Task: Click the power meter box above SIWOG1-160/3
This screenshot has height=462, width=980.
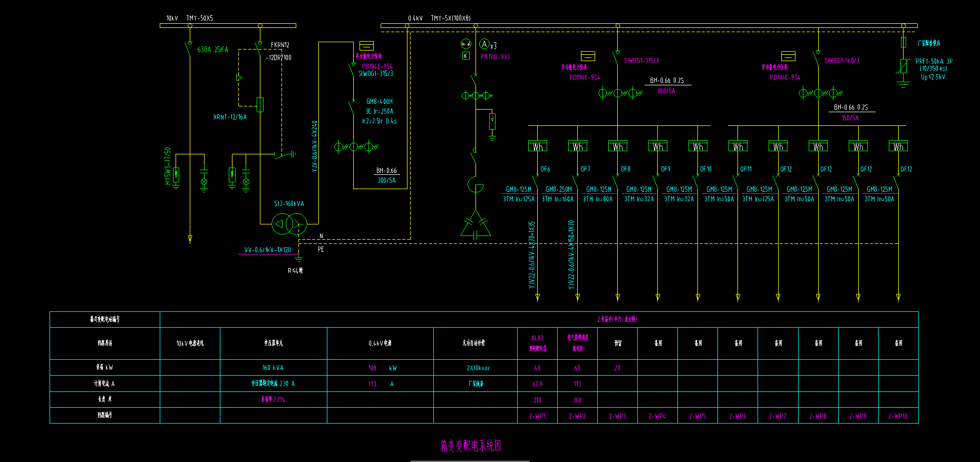Action: [788, 56]
